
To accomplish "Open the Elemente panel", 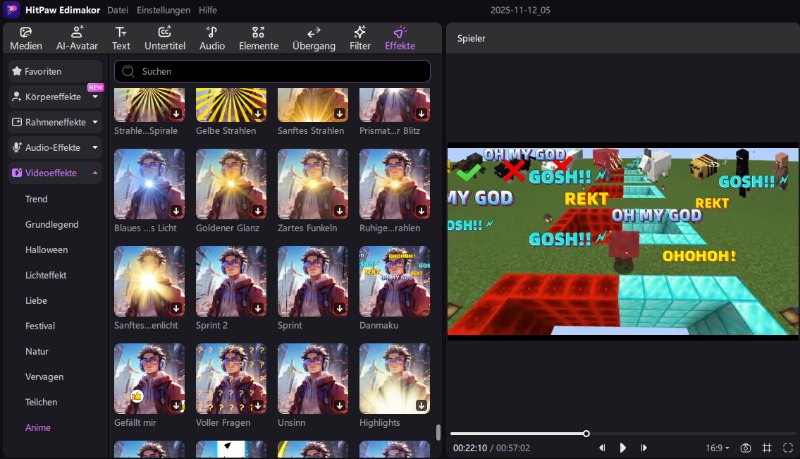I will (x=258, y=39).
